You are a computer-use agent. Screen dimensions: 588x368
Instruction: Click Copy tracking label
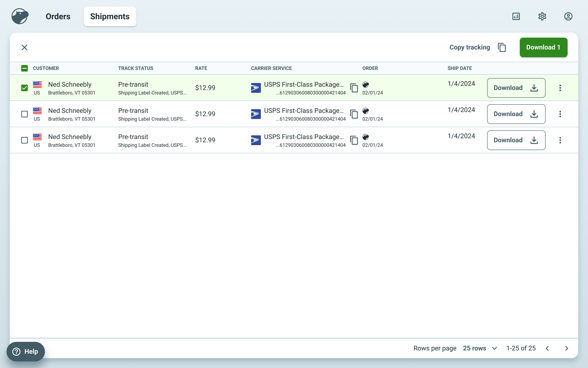click(x=469, y=47)
